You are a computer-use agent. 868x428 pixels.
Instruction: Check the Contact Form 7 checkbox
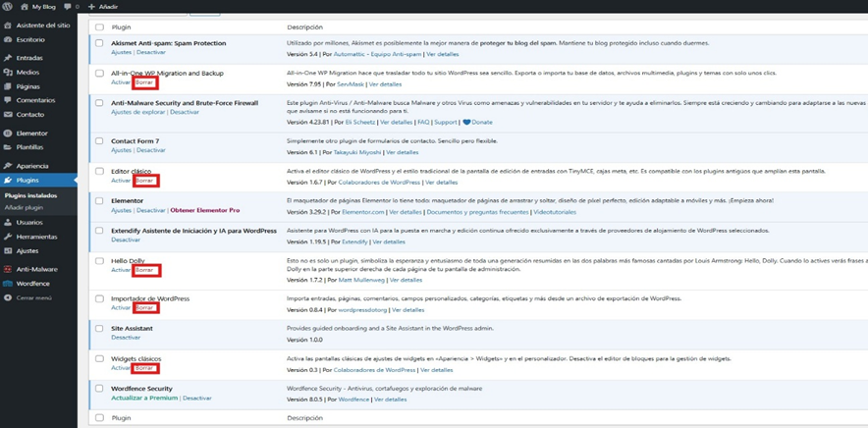point(99,141)
